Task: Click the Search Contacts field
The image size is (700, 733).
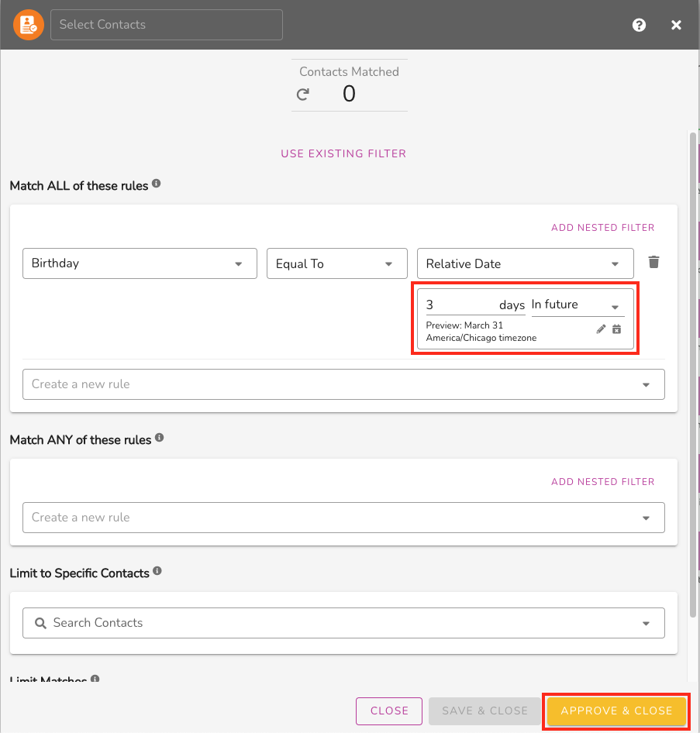Action: (343, 623)
